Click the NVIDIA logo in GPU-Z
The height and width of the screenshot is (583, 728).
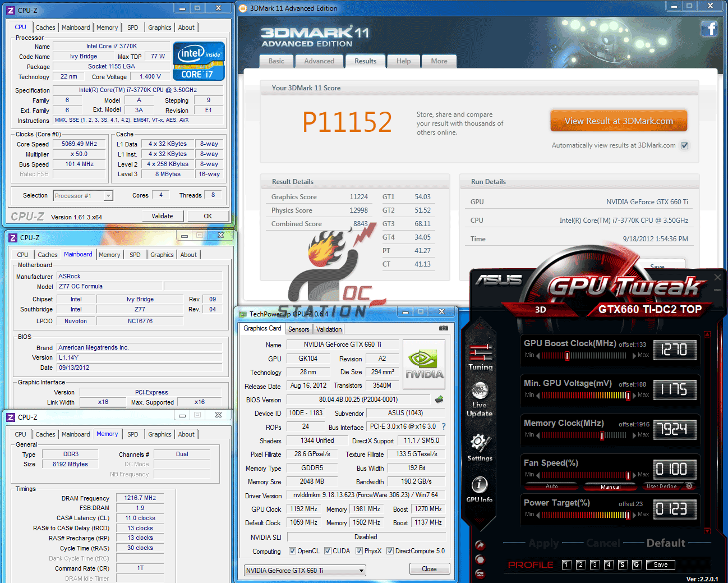pyautogui.click(x=424, y=365)
